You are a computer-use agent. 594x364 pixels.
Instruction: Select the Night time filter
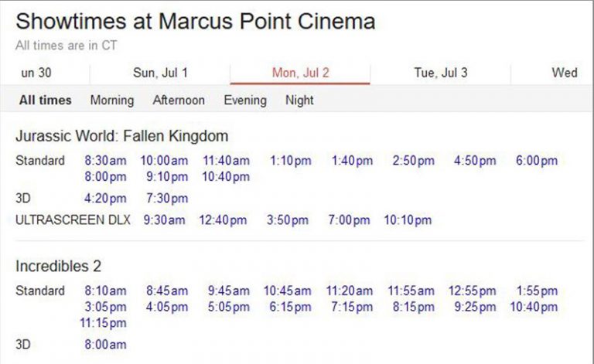(x=299, y=100)
